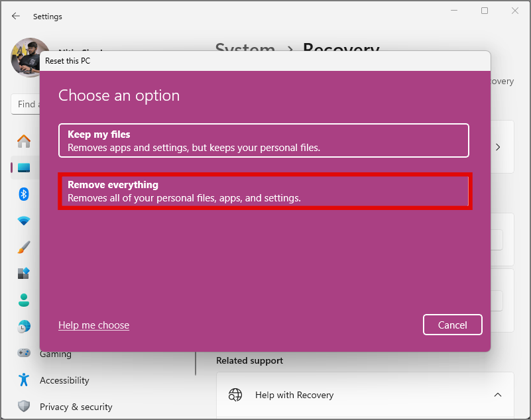The image size is (531, 420).
Task: Go back with the Settings back arrow
Action: (x=15, y=17)
